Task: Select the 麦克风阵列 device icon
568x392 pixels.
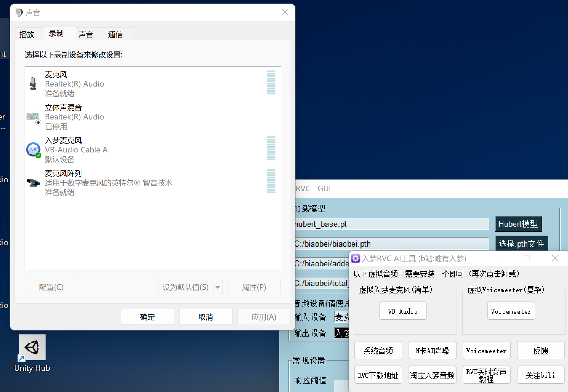Action: click(33, 183)
